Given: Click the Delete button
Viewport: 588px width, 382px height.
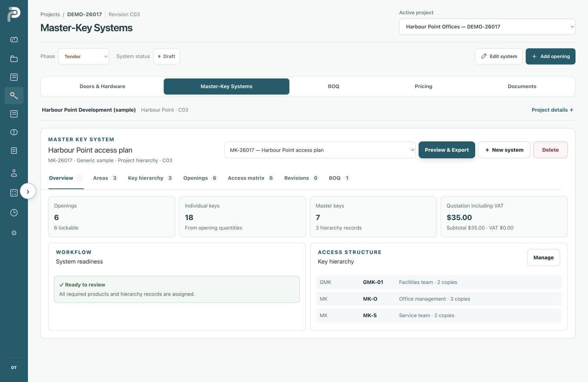Looking at the screenshot, I should (x=550, y=150).
